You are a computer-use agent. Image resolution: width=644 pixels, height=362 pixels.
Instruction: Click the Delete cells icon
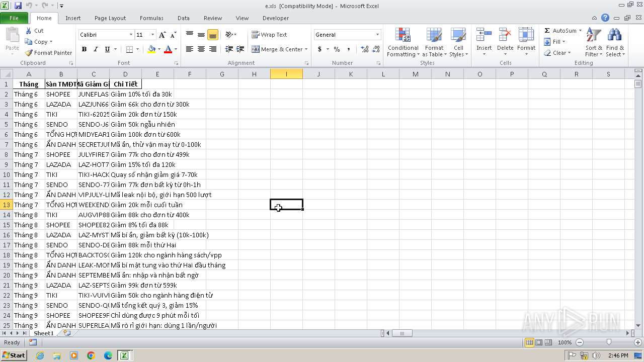tap(505, 35)
